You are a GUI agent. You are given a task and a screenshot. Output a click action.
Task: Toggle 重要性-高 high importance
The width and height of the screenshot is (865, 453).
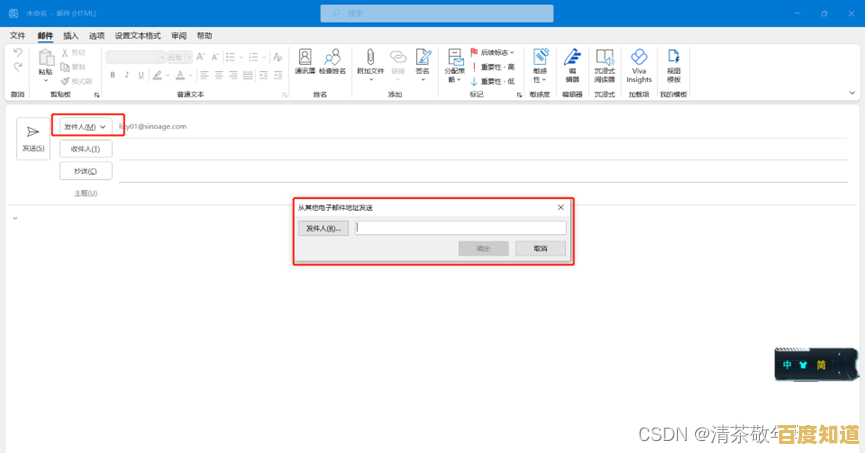(x=497, y=66)
